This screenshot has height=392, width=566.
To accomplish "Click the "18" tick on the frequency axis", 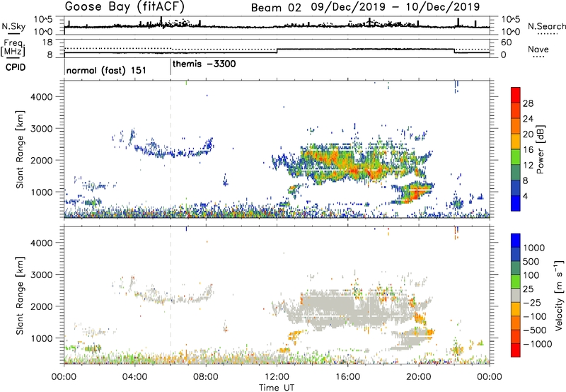I will coord(47,42).
